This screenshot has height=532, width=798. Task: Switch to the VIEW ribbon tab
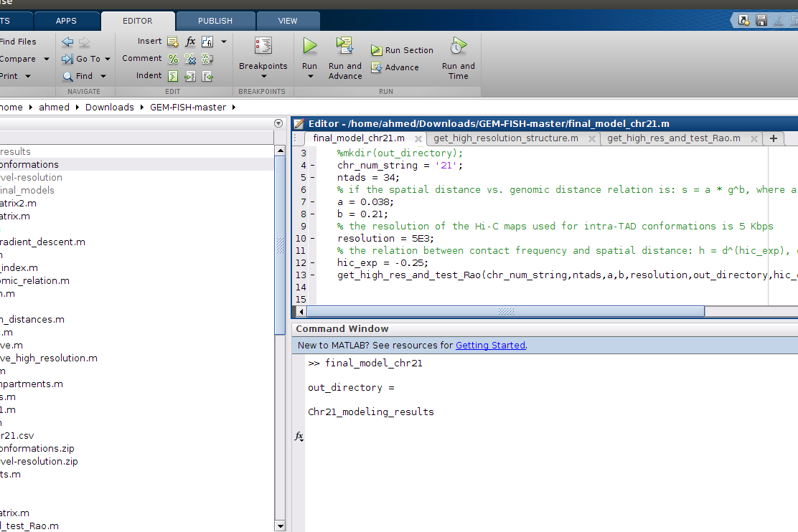288,21
